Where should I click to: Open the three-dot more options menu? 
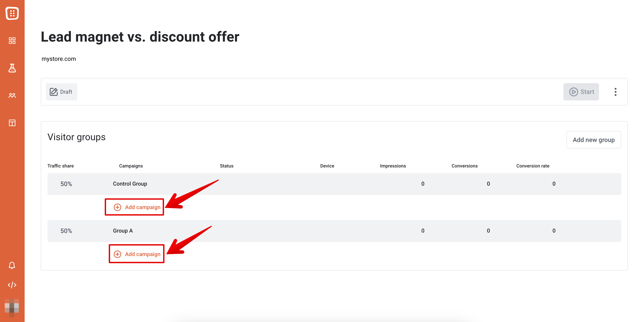(x=616, y=92)
